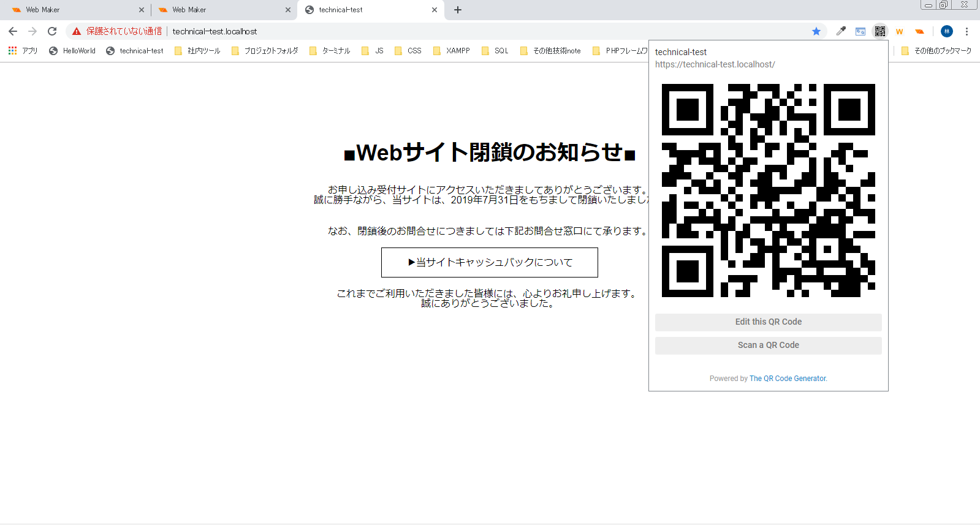980x525 pixels.
Task: Expand the 社内ツール bookmark folder
Action: pos(197,51)
